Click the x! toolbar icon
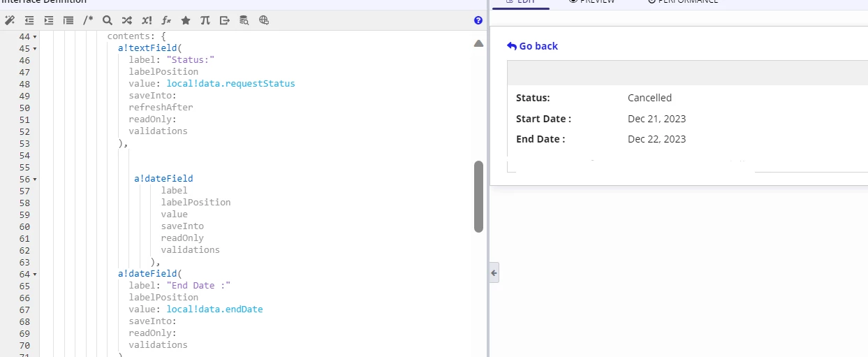This screenshot has width=868, height=357. click(147, 20)
